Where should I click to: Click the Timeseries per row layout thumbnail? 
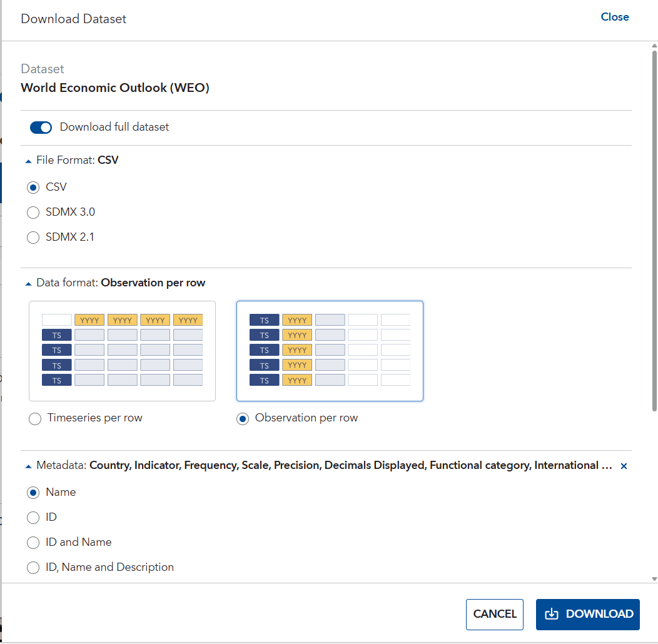click(x=122, y=351)
